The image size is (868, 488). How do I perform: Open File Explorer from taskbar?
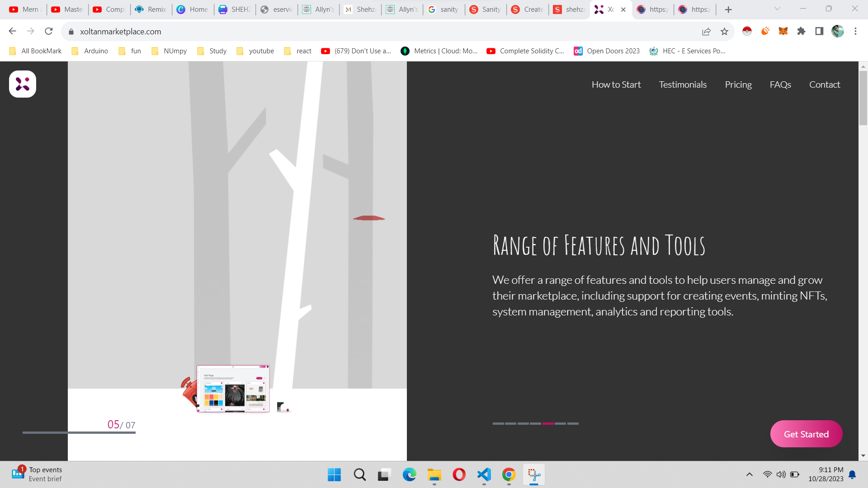434,475
